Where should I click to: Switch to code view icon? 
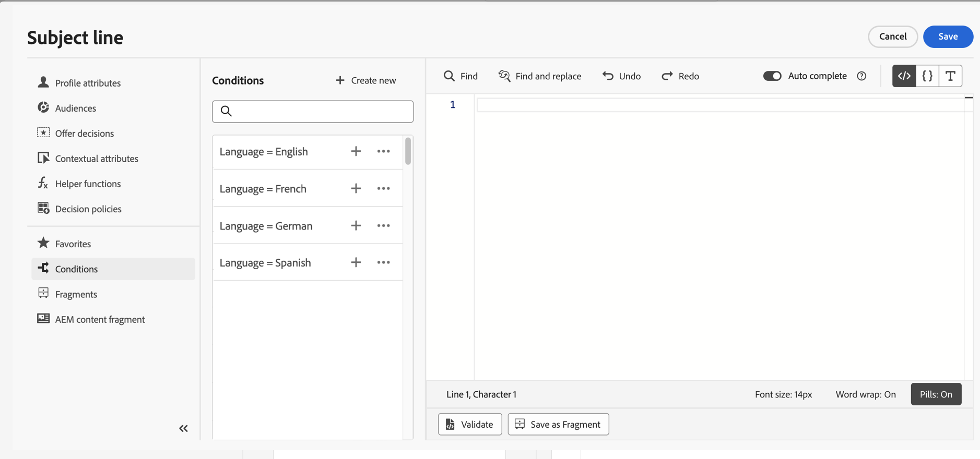click(904, 76)
